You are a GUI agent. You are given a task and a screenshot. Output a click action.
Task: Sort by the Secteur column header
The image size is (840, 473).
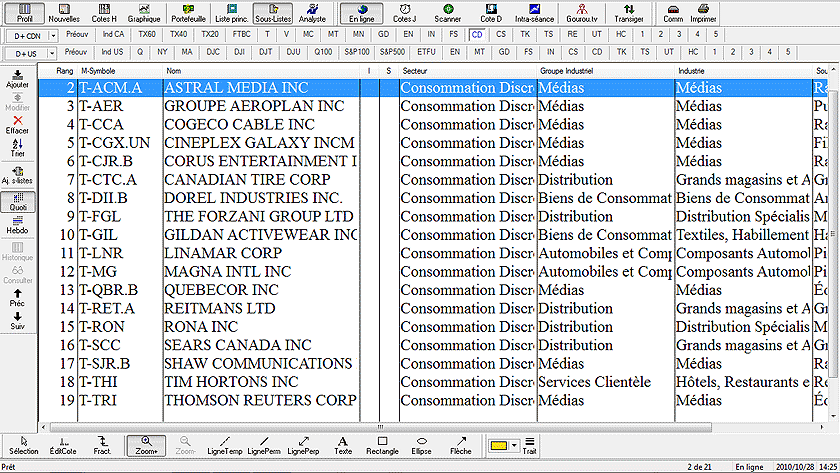click(468, 71)
